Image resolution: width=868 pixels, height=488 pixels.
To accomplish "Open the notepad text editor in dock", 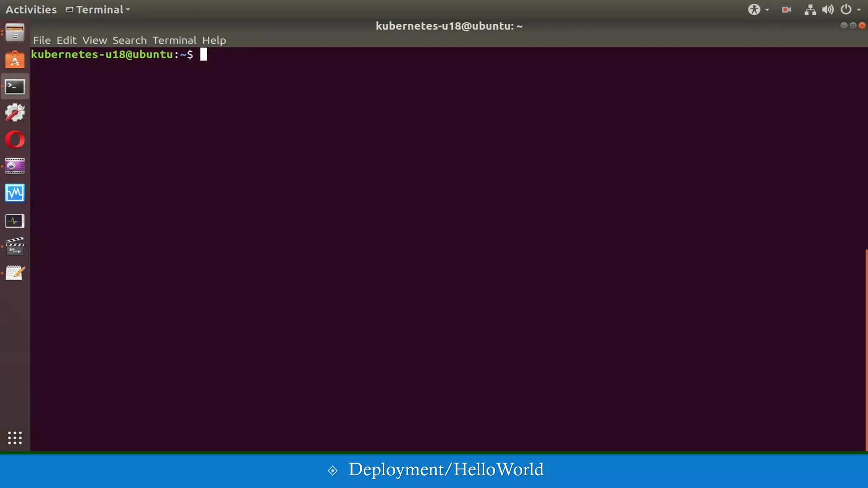I will pyautogui.click(x=15, y=273).
